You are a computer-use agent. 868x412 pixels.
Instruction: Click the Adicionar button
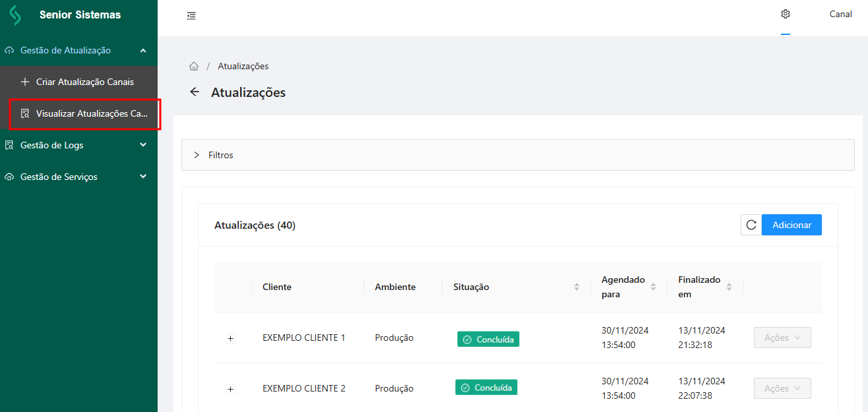tap(791, 225)
